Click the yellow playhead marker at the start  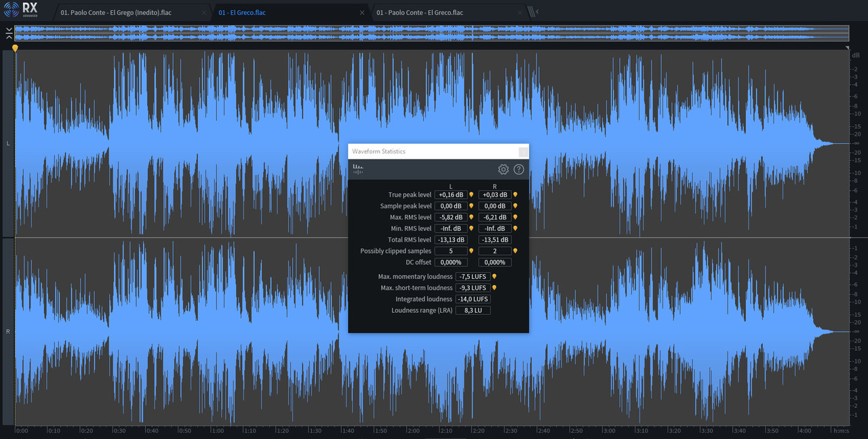pyautogui.click(x=15, y=48)
